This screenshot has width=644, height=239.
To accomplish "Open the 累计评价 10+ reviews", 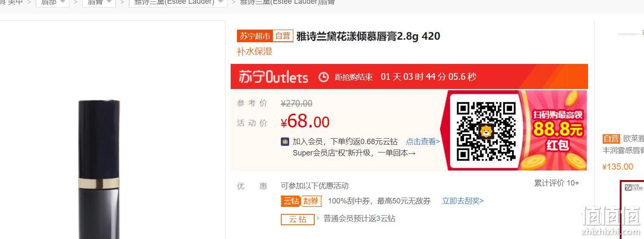I will [557, 183].
